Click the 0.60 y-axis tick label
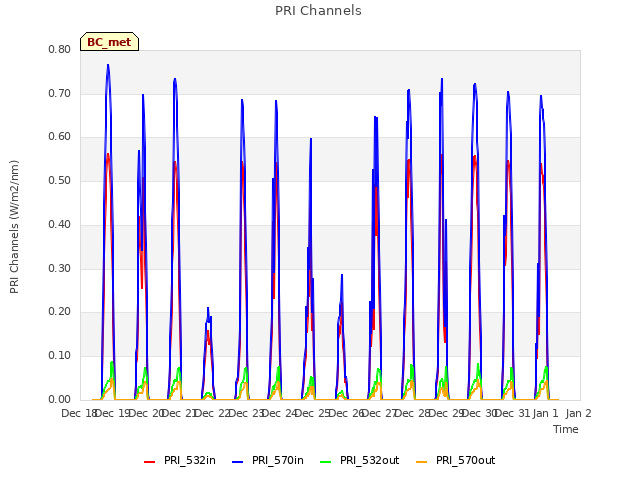Screen dimensions: 640x480 60,137
